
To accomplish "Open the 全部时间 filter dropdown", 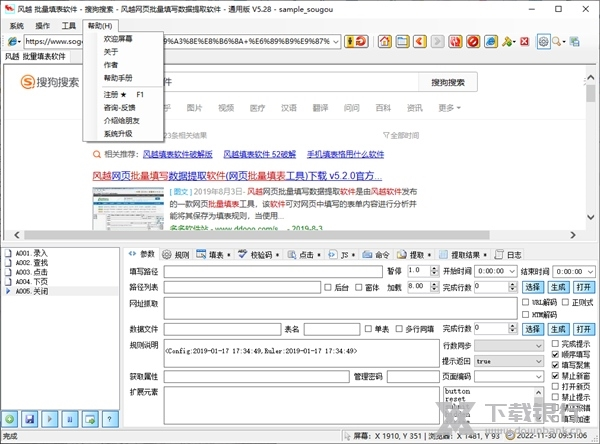I will (401, 135).
